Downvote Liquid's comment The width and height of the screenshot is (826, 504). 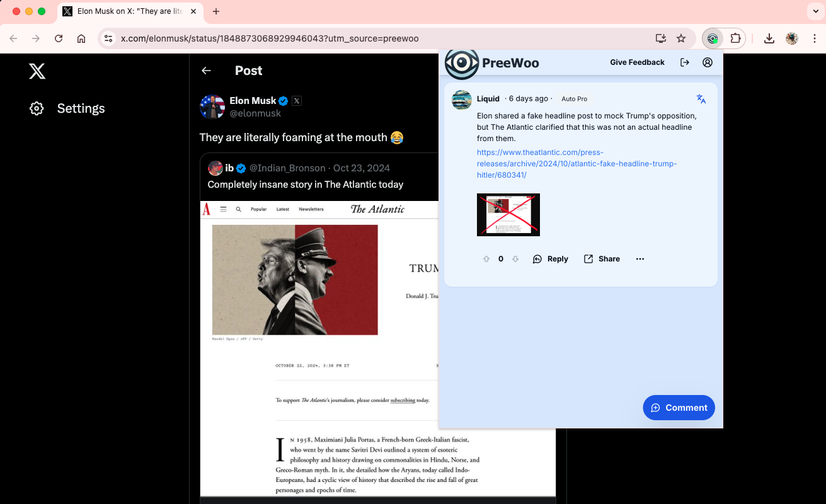pos(515,259)
